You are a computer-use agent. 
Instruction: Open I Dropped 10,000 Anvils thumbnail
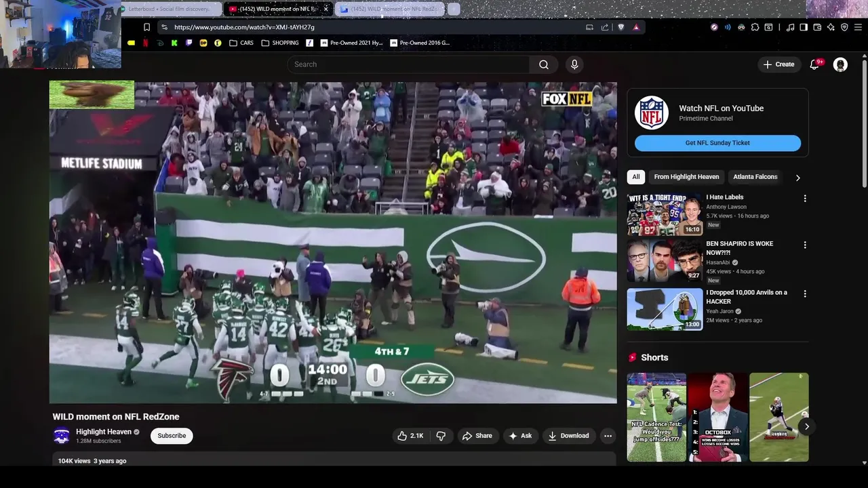665,310
